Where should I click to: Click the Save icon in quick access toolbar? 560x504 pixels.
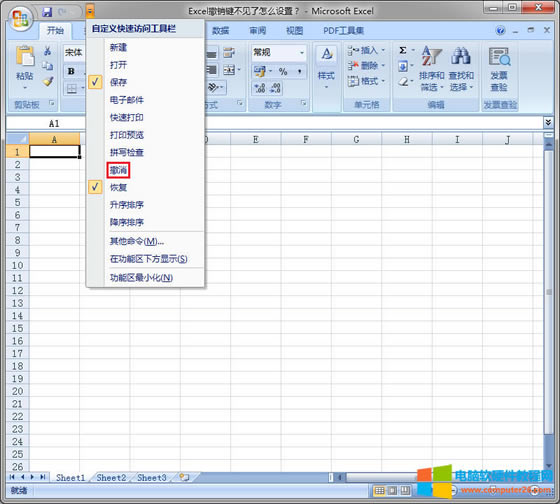click(47, 12)
